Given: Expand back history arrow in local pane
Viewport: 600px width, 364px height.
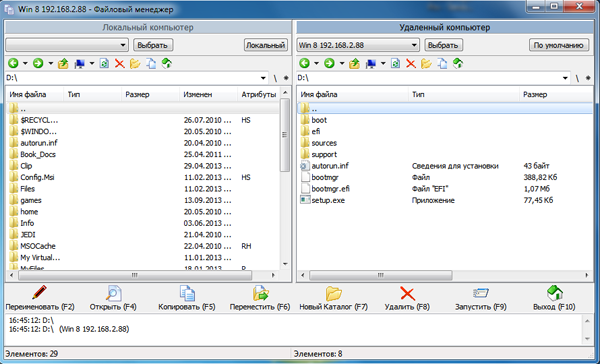Looking at the screenshot, I should click(25, 64).
